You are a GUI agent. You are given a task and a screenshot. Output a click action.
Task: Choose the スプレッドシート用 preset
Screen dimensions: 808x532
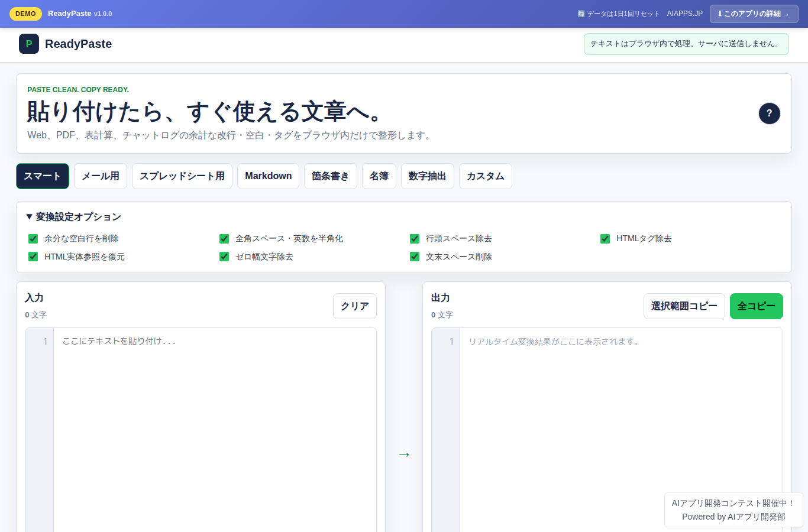tap(182, 176)
